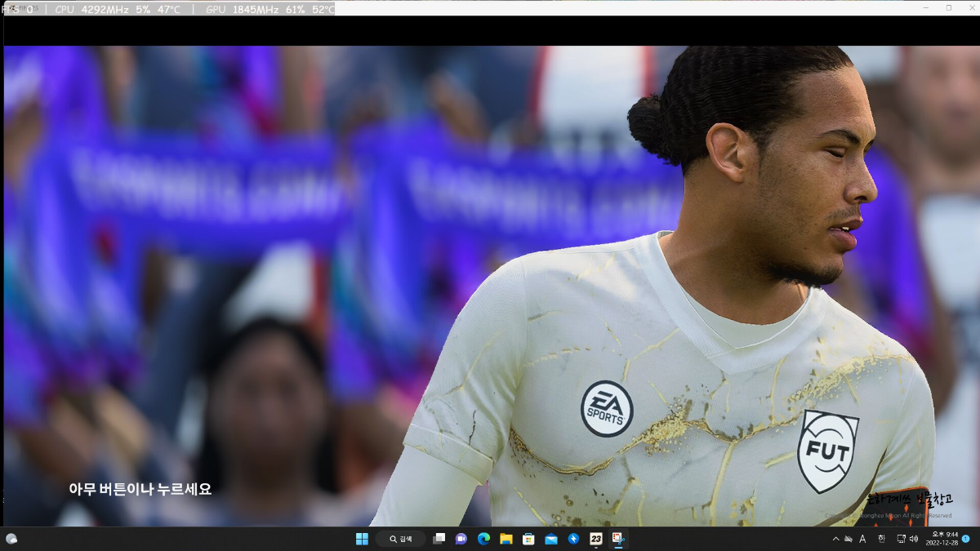The height and width of the screenshot is (551, 980).
Task: Toggle the 한 Korean IME indicator
Action: pyautogui.click(x=881, y=539)
